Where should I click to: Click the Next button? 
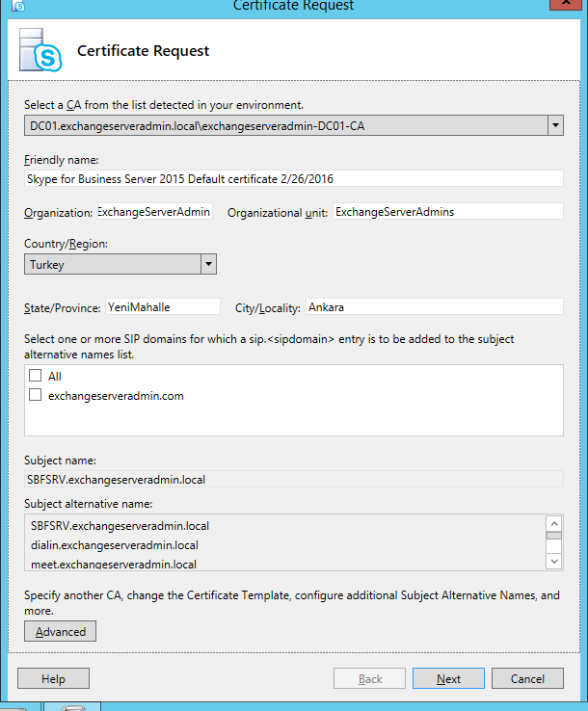[448, 678]
